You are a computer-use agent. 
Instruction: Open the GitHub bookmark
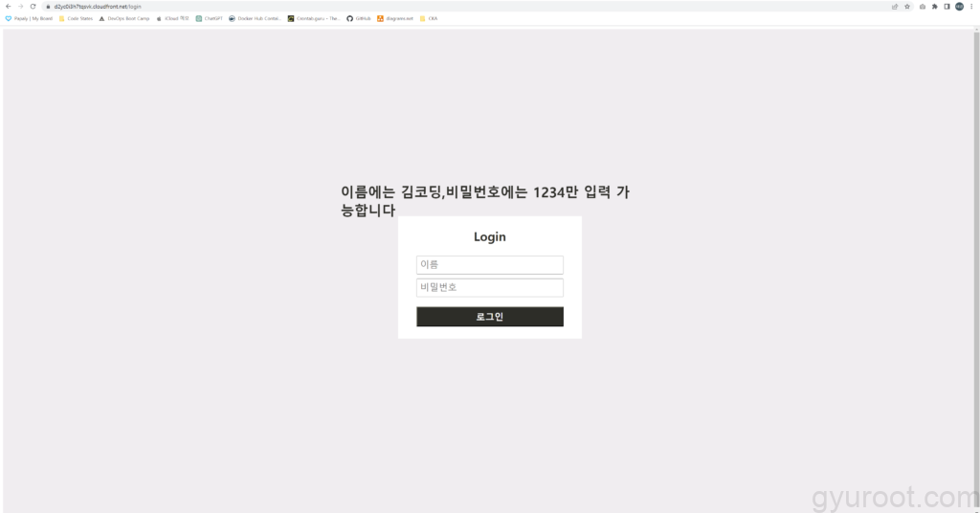pyautogui.click(x=359, y=18)
